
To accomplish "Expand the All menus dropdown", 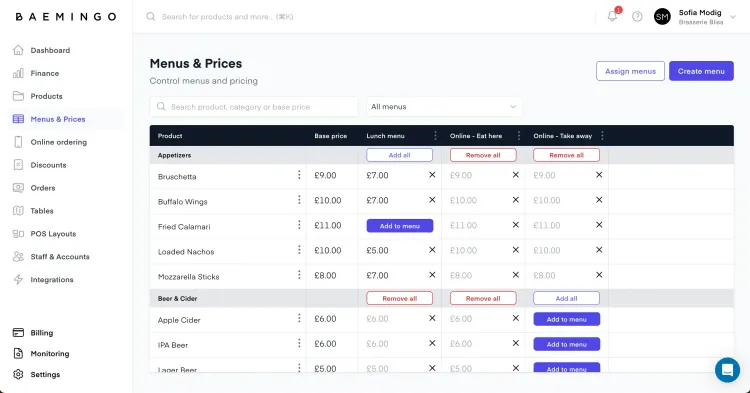I will pyautogui.click(x=444, y=107).
